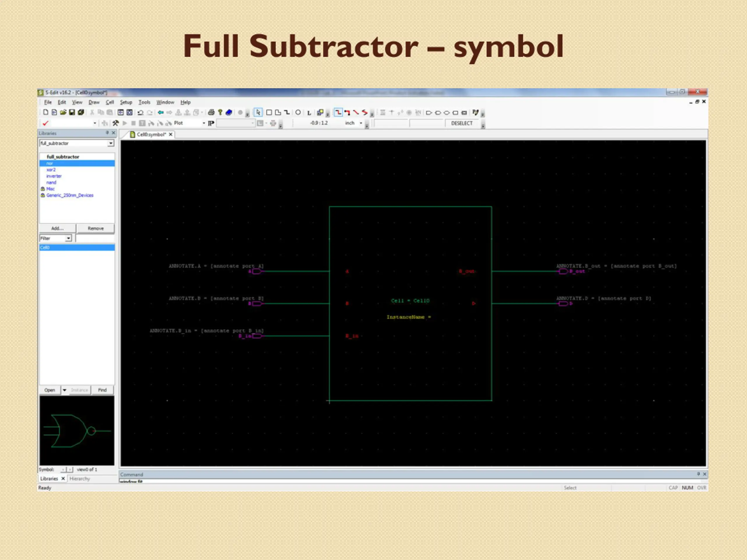Select the red S-shaped tool icon
The image size is (747, 560).
pos(365,112)
